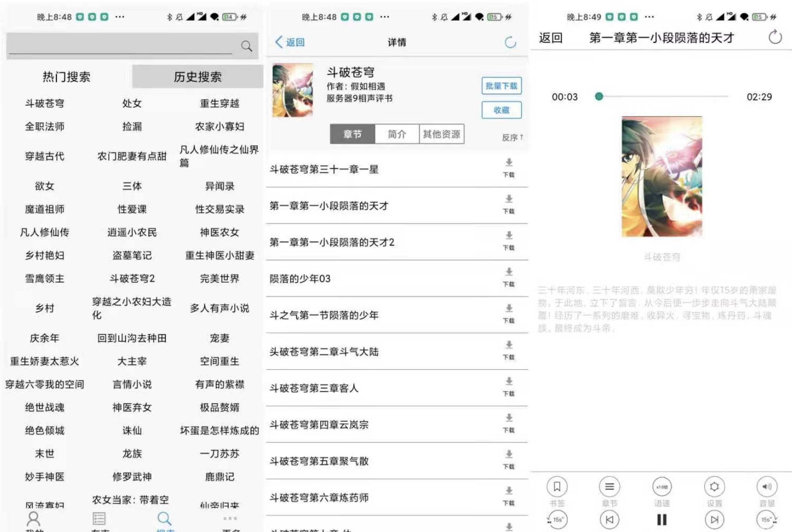Click the 批量下载 button
Viewport: 792px width, 532px height.
click(501, 86)
